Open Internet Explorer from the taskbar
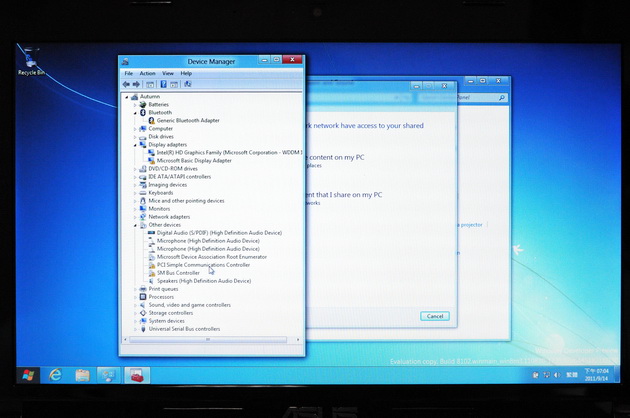Screen dimensions: 630x418 coord(56,375)
